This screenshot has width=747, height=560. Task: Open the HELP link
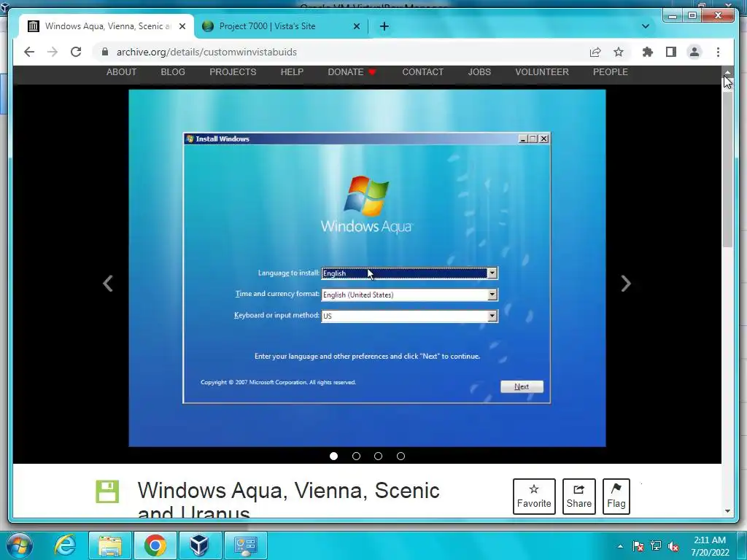(x=292, y=72)
